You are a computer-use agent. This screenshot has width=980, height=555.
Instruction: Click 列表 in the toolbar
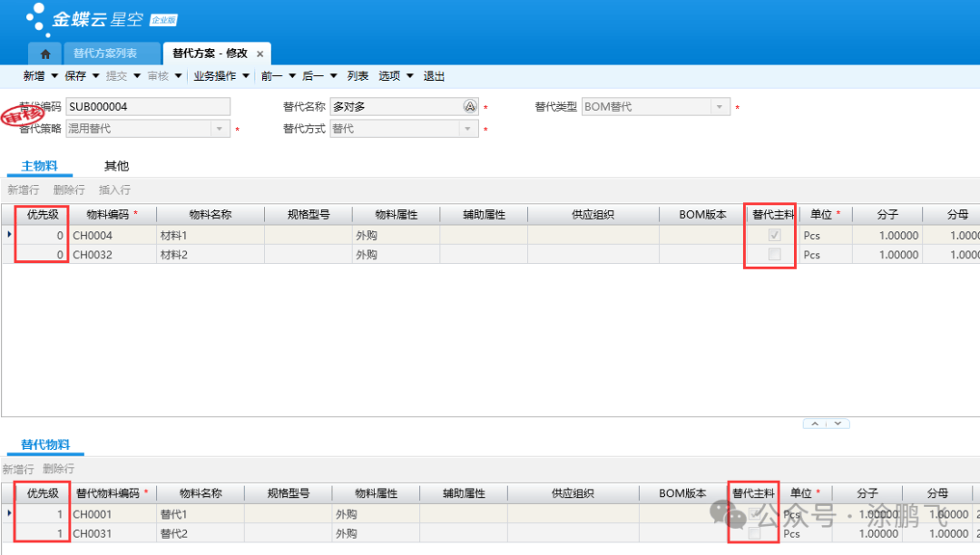358,76
